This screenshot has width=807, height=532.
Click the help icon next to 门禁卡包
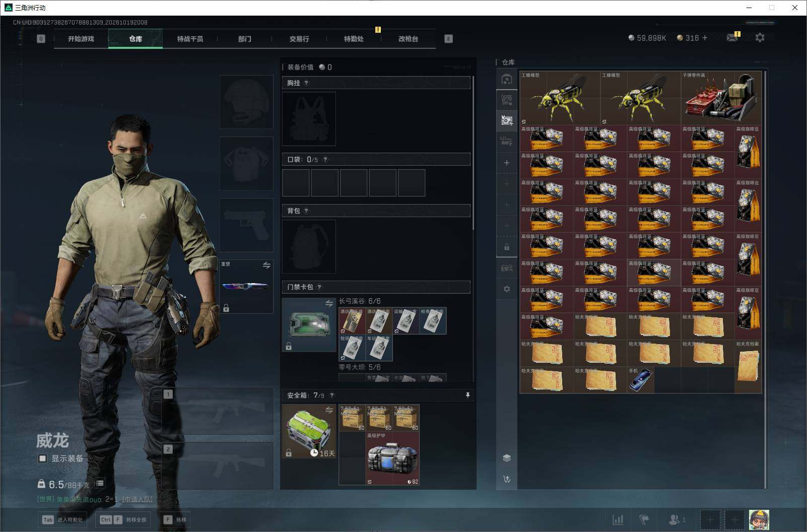319,287
